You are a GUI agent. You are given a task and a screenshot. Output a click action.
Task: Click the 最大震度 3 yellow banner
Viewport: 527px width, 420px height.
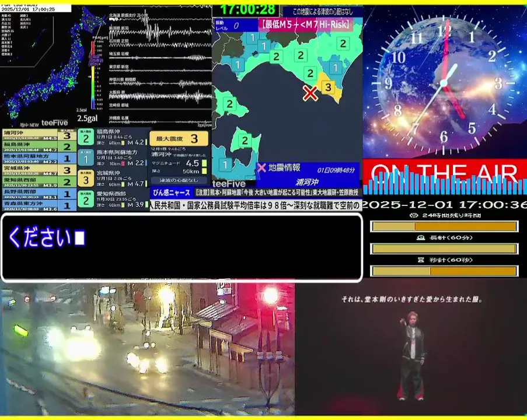click(x=179, y=138)
